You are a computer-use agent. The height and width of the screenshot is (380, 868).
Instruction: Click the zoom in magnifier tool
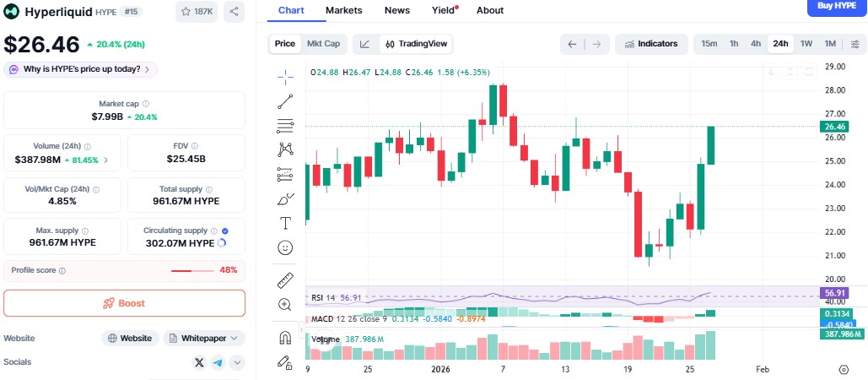[285, 304]
